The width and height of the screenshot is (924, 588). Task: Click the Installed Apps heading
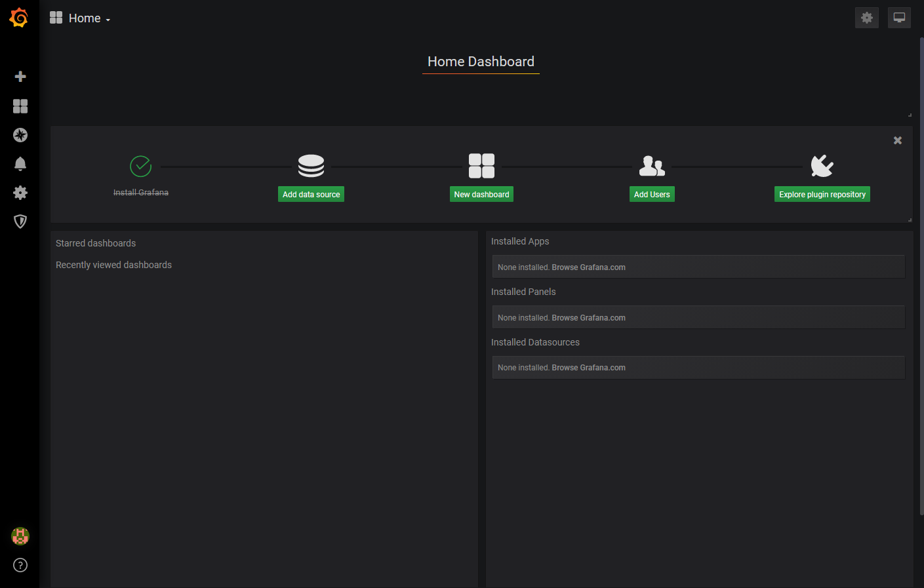[520, 241]
